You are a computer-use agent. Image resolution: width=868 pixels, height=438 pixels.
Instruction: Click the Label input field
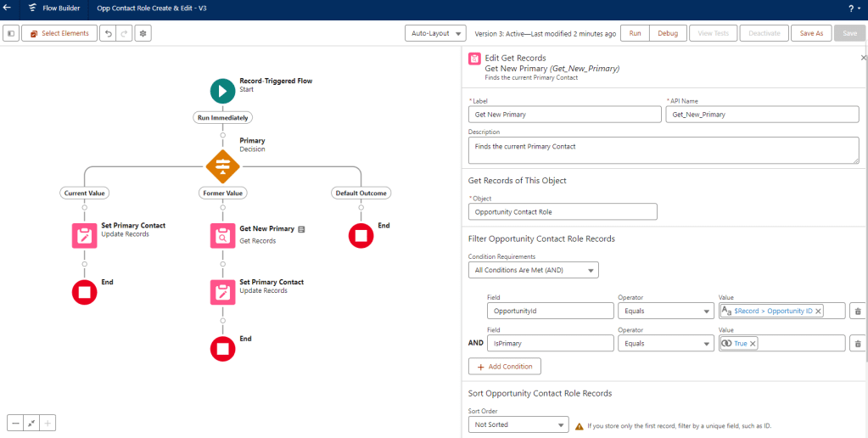tap(564, 114)
